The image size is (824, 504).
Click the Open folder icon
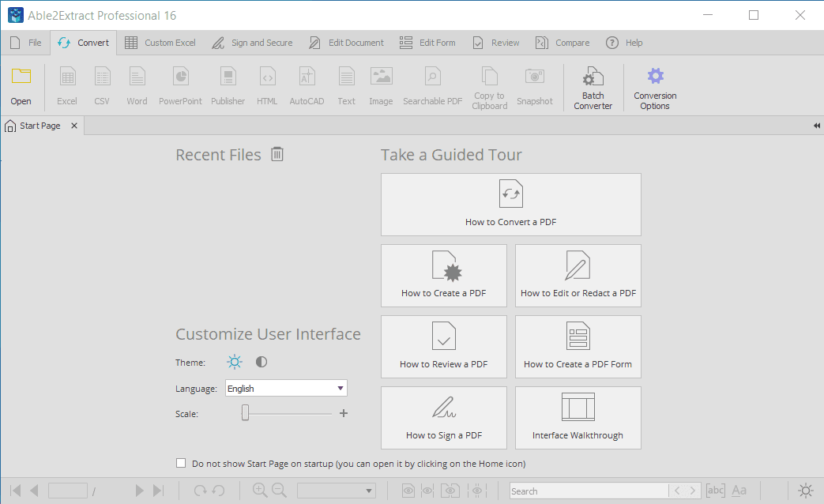pyautogui.click(x=21, y=77)
